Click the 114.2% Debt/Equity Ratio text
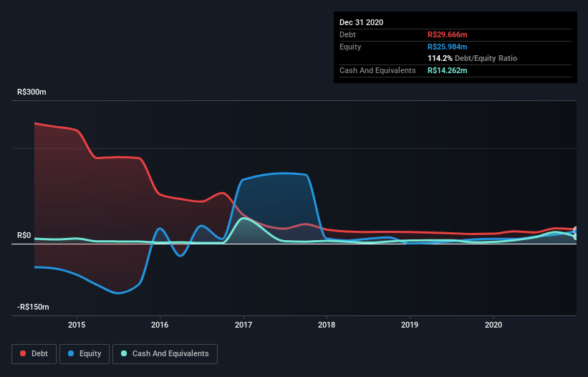 (x=472, y=59)
